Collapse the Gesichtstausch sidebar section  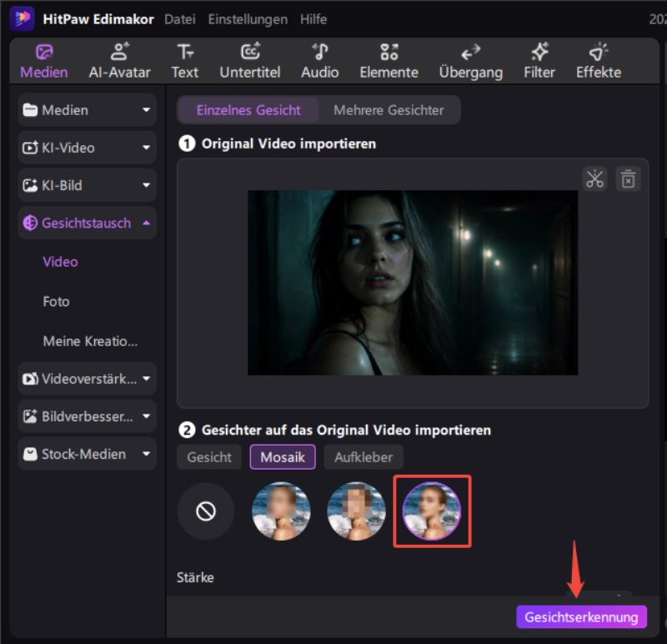(88, 223)
